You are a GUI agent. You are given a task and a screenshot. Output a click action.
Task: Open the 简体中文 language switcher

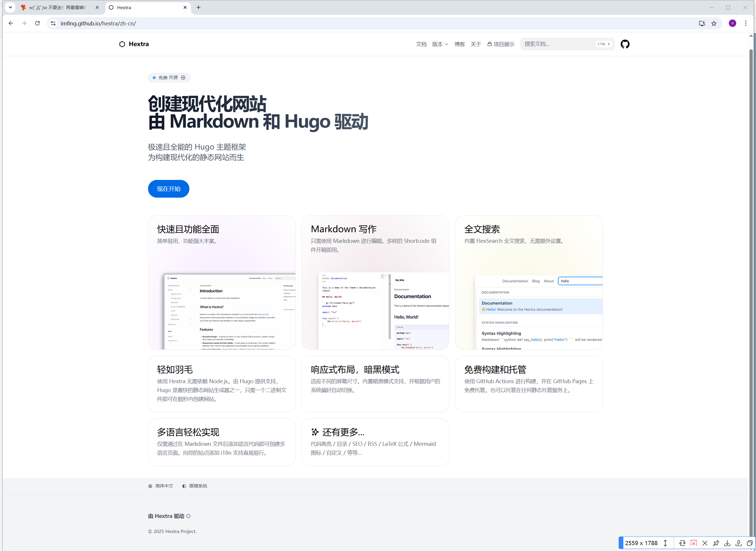click(x=161, y=486)
